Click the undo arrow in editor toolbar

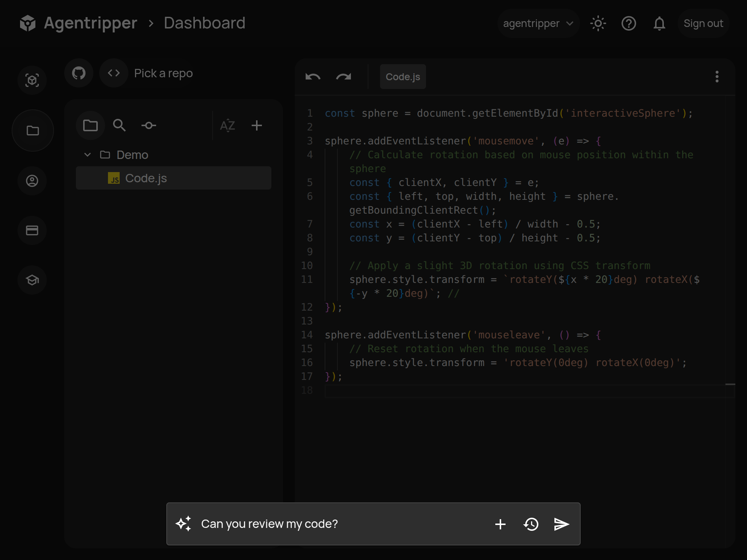[313, 77]
